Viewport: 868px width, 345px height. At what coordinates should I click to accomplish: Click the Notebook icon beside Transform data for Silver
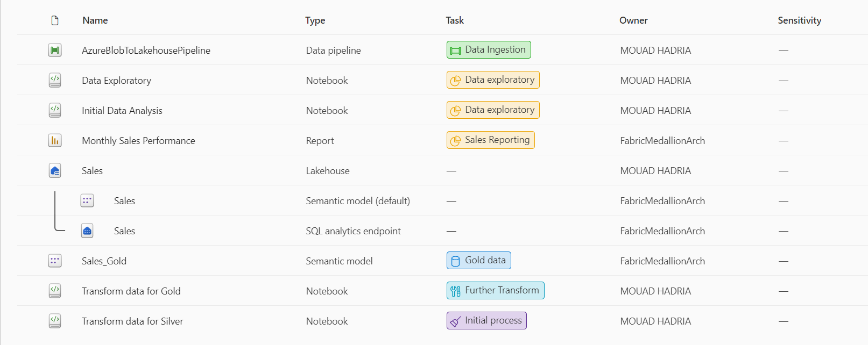pyautogui.click(x=54, y=321)
